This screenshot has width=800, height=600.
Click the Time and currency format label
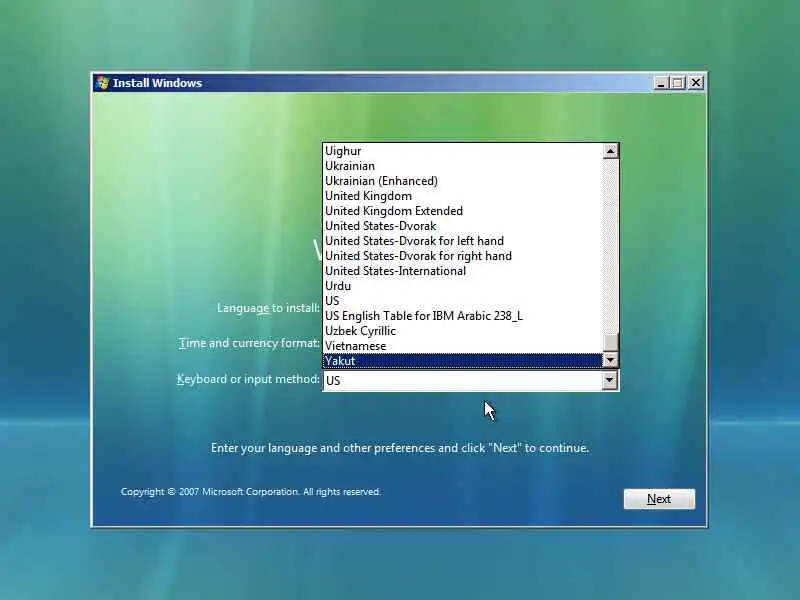(249, 343)
